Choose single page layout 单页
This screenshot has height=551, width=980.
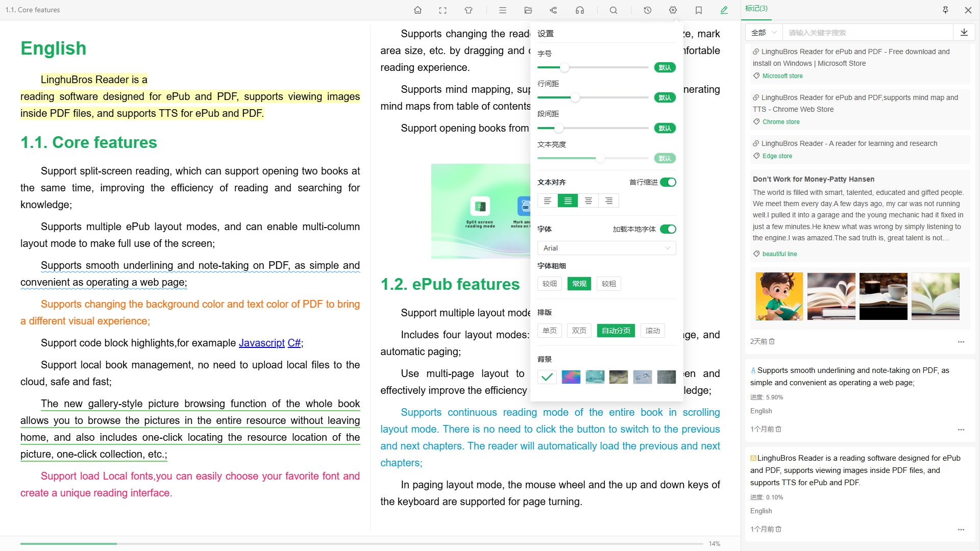[x=550, y=331]
